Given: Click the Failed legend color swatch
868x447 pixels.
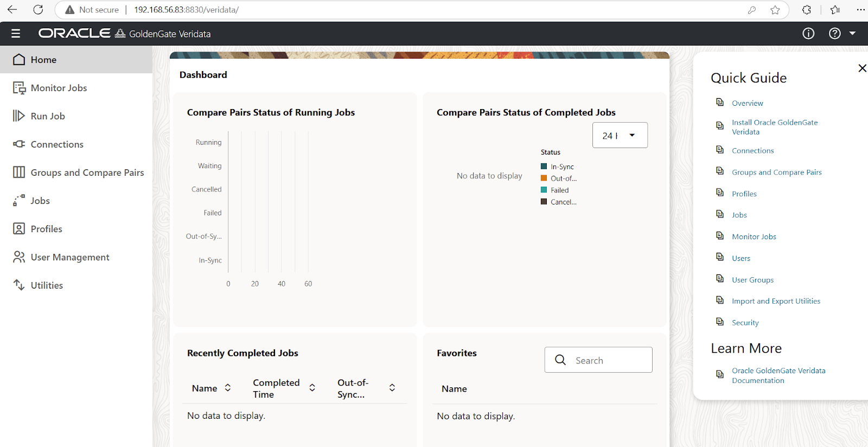Looking at the screenshot, I should [x=544, y=190].
